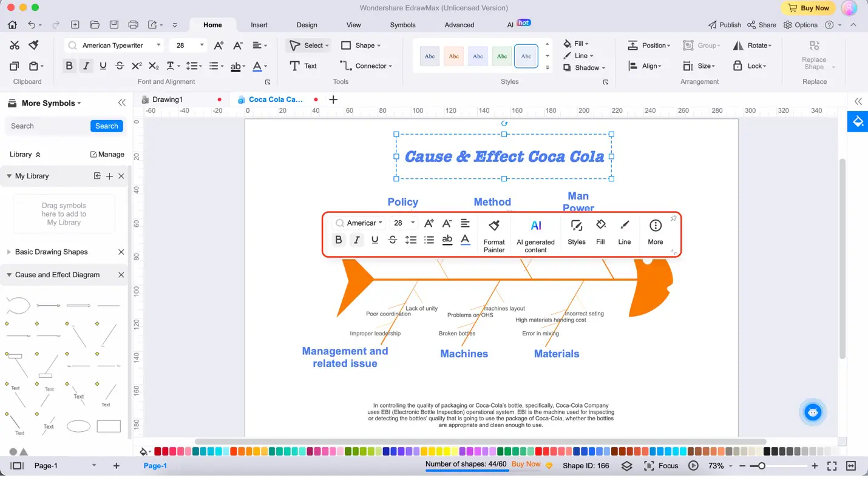Switch to the Insert ribbon tab
This screenshot has height=478, width=868.
click(259, 25)
